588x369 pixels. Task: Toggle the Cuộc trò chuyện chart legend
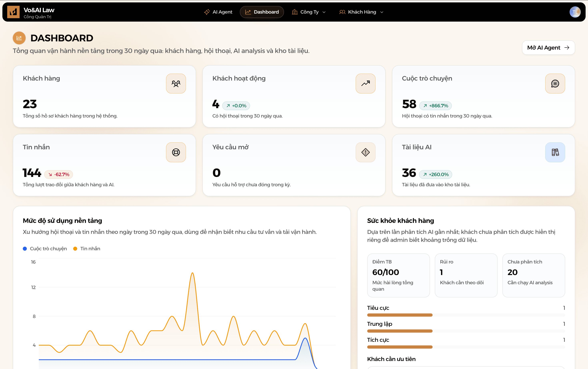[45, 248]
